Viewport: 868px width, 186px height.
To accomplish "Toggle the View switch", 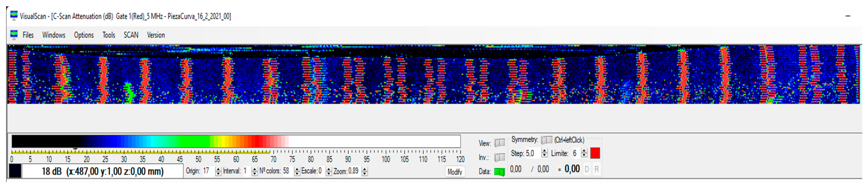I will coord(499,143).
